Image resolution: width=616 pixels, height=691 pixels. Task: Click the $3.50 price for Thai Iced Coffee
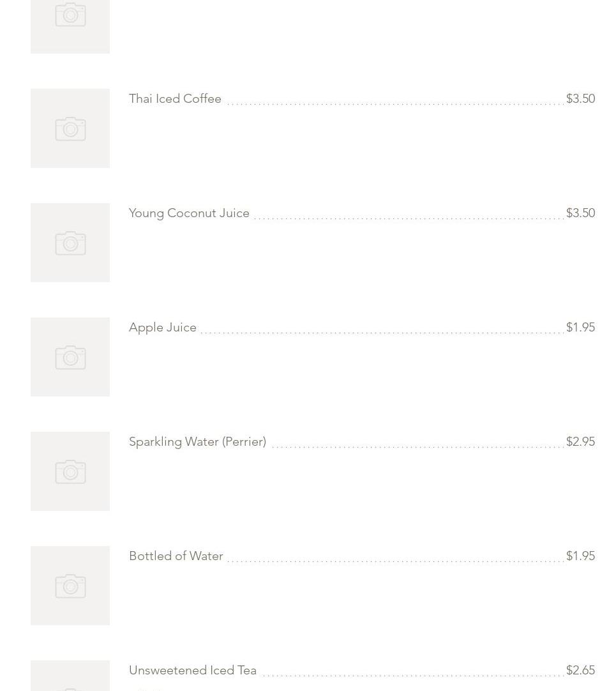tap(580, 99)
